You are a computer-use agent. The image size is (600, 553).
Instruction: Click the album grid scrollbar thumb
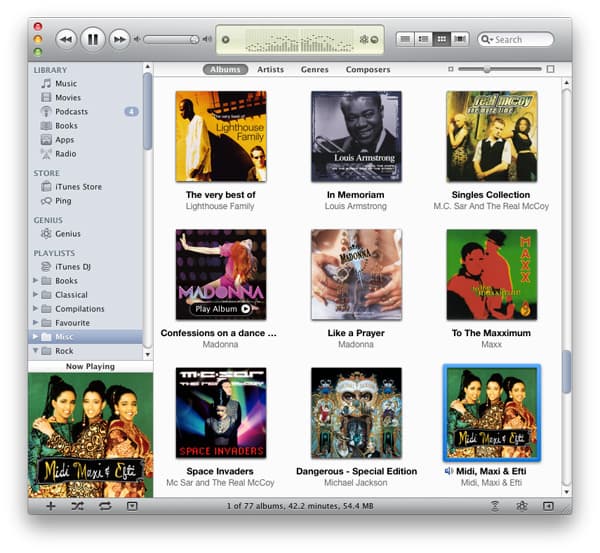(567, 371)
